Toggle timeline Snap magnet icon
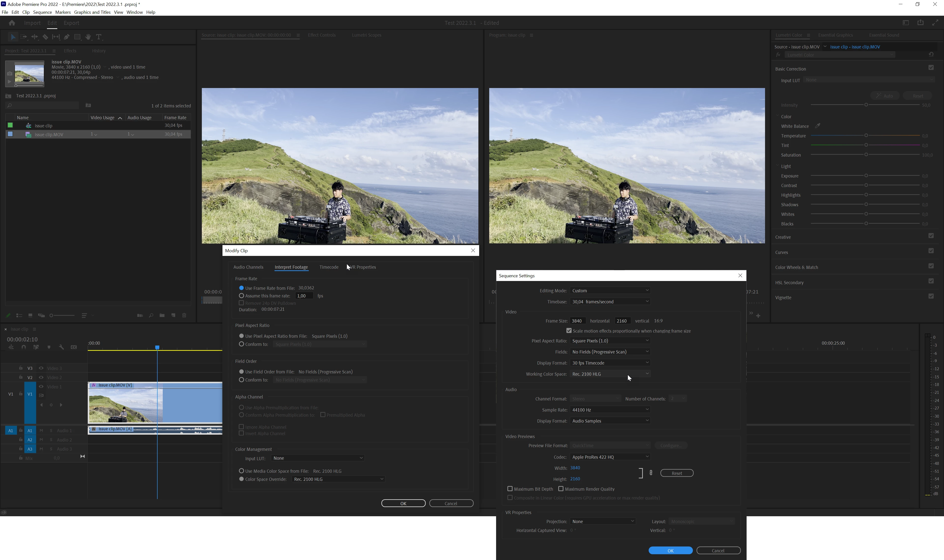 tap(24, 347)
